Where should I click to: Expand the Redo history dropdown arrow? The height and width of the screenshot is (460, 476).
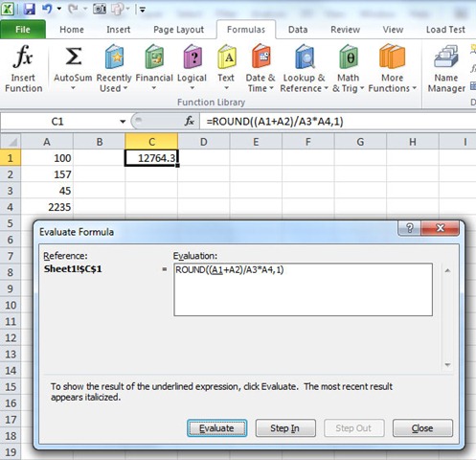(x=85, y=9)
